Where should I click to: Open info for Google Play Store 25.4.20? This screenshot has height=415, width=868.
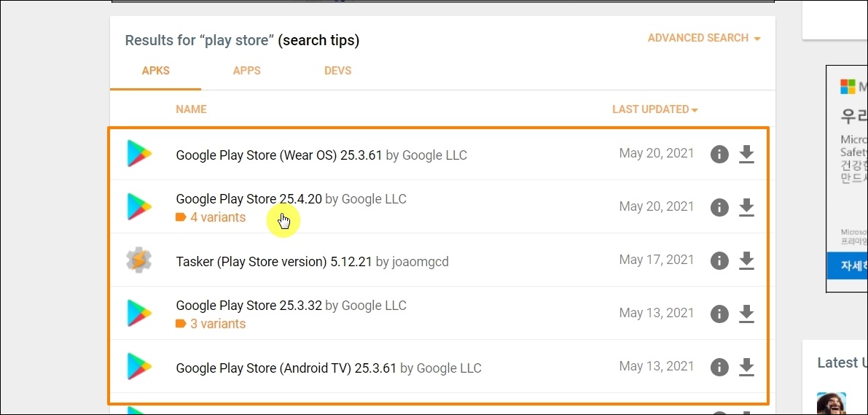click(x=719, y=207)
